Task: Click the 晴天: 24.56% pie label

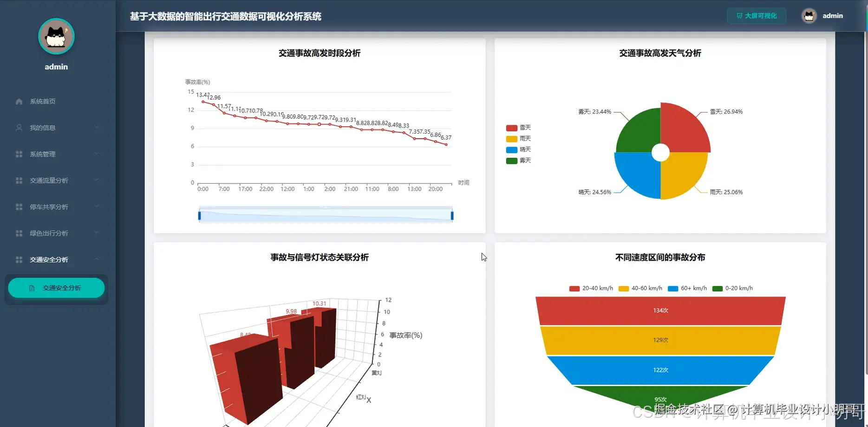Action: tap(595, 192)
